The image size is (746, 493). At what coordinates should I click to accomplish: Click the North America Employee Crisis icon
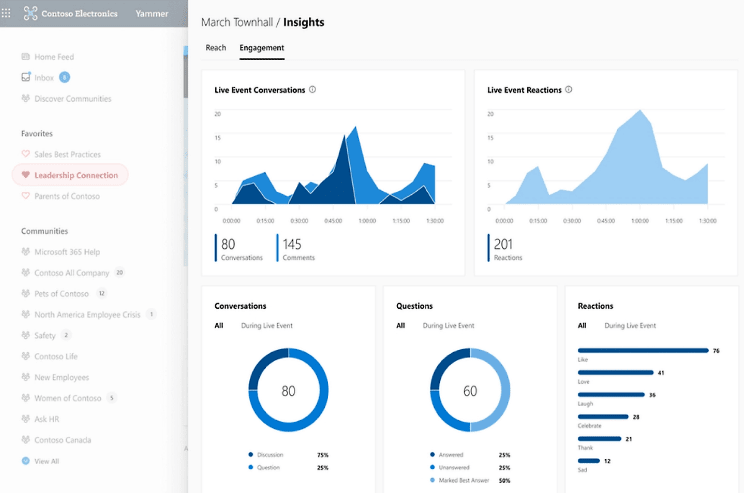tap(26, 314)
